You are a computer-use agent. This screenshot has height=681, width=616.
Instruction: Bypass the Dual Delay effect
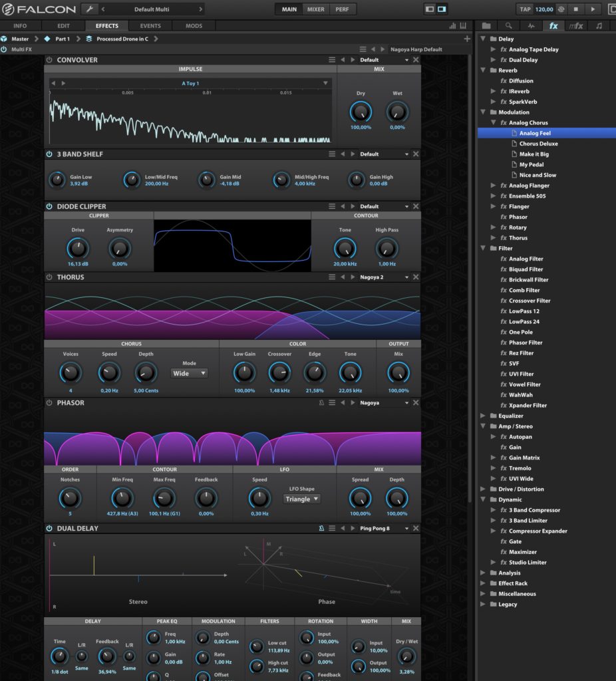[x=49, y=528]
